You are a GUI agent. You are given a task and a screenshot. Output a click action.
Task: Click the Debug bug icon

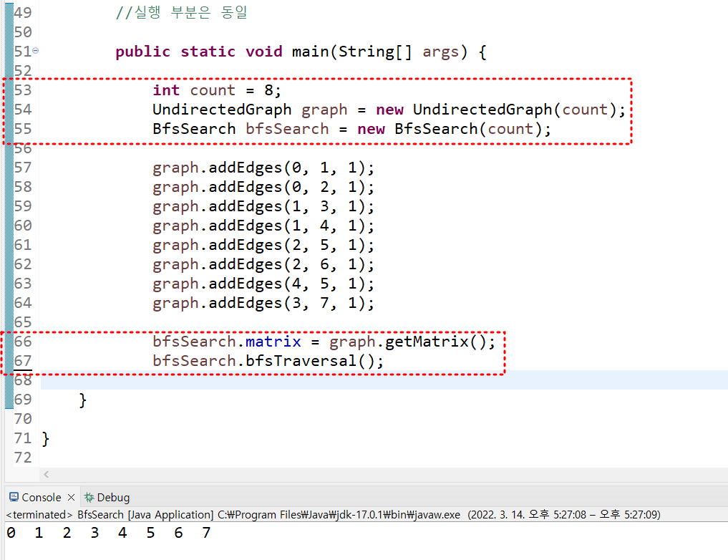tap(89, 497)
